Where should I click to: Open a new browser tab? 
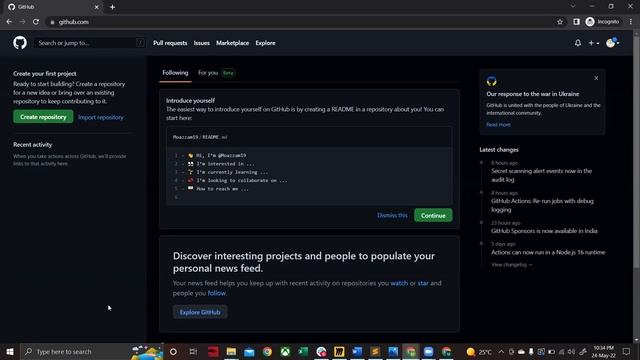coord(112,7)
